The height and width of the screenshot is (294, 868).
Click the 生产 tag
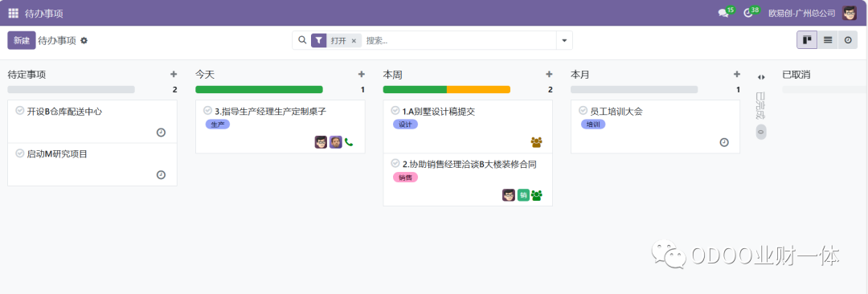(218, 125)
